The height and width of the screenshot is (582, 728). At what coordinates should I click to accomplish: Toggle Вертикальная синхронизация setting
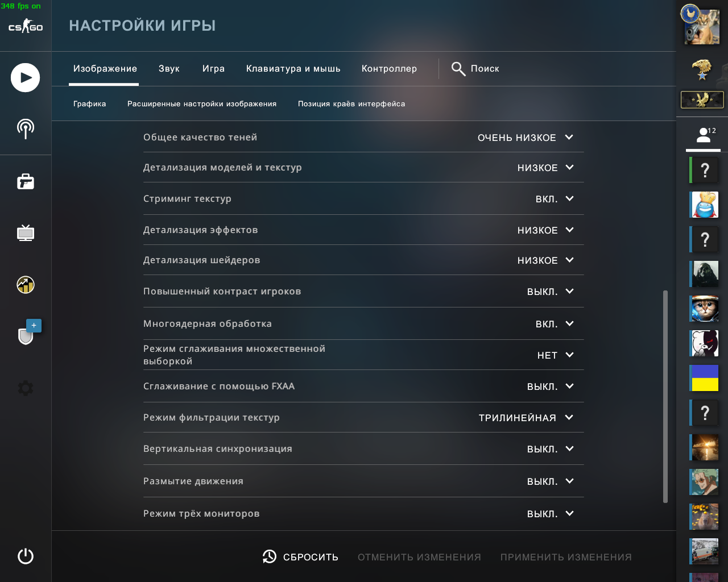click(x=550, y=449)
